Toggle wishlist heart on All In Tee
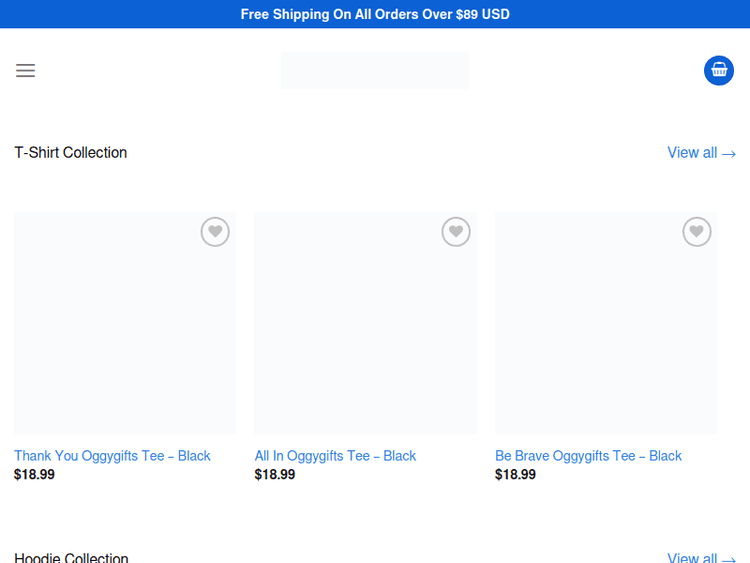The width and height of the screenshot is (750, 563). (456, 232)
